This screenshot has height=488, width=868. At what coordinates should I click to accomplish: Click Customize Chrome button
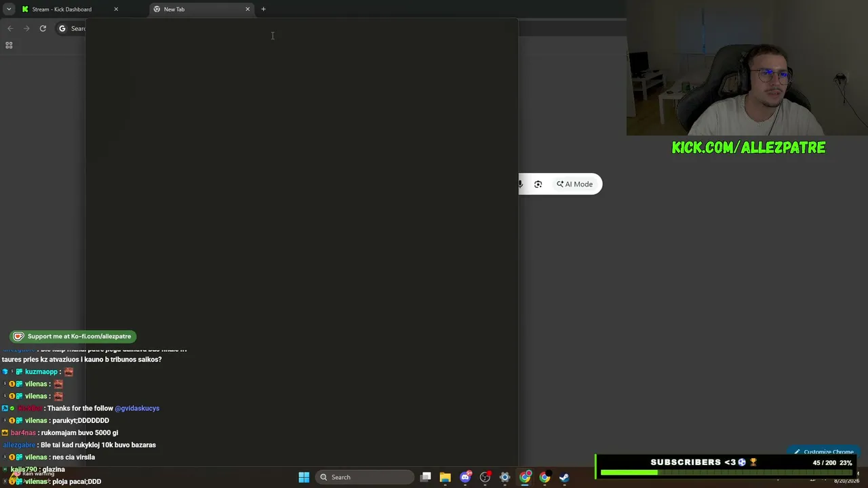tap(824, 452)
